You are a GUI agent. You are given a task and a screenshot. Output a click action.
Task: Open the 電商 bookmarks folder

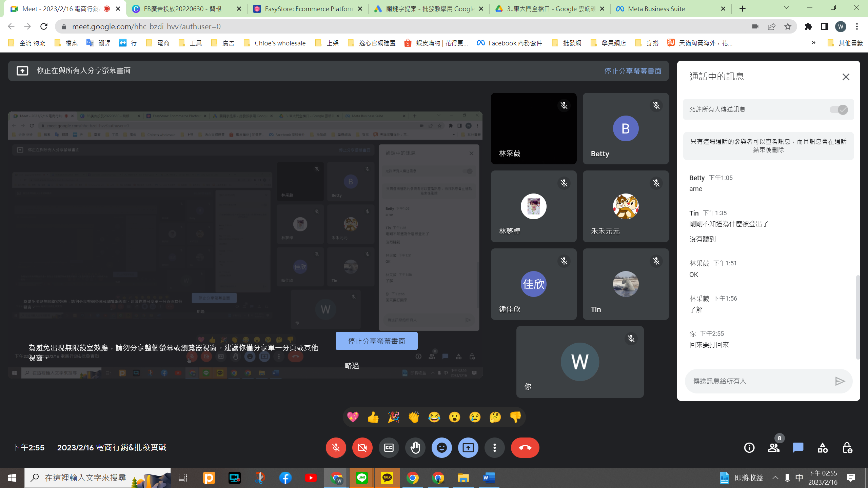158,43
